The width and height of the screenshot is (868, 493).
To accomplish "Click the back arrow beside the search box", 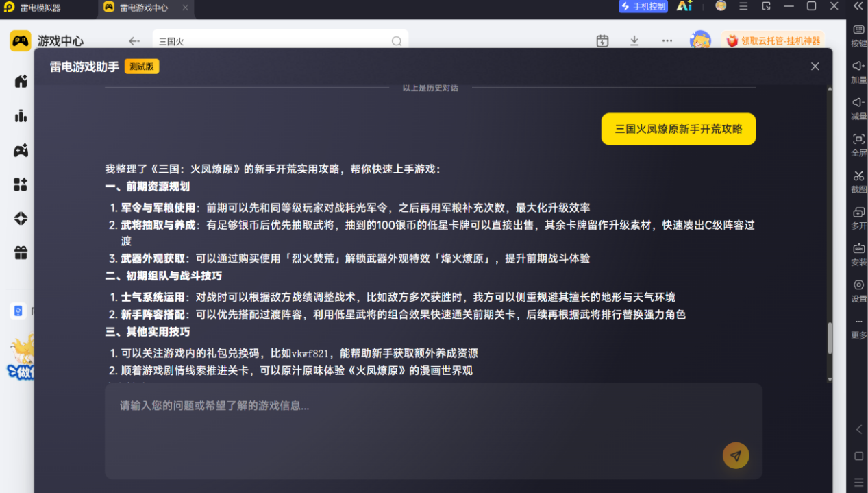I will click(134, 41).
